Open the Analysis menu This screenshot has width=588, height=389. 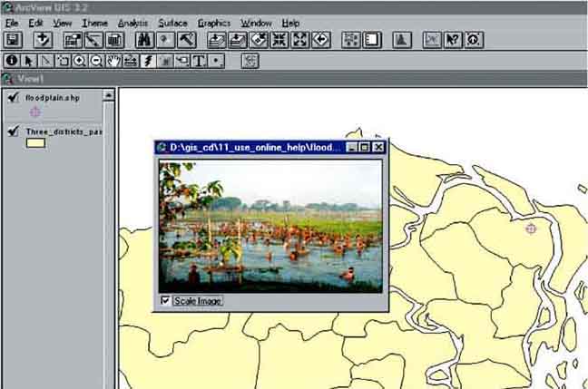point(132,22)
